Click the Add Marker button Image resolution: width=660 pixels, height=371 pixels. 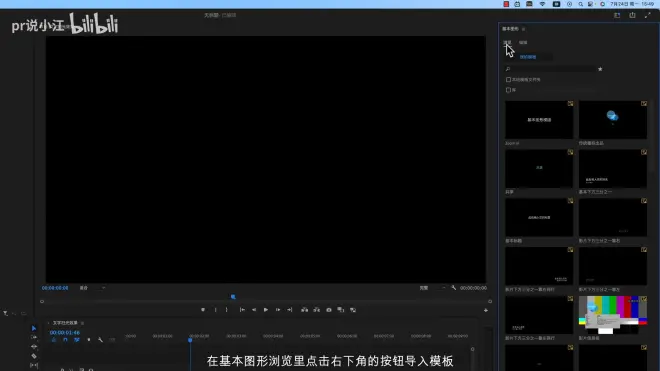click(x=203, y=310)
